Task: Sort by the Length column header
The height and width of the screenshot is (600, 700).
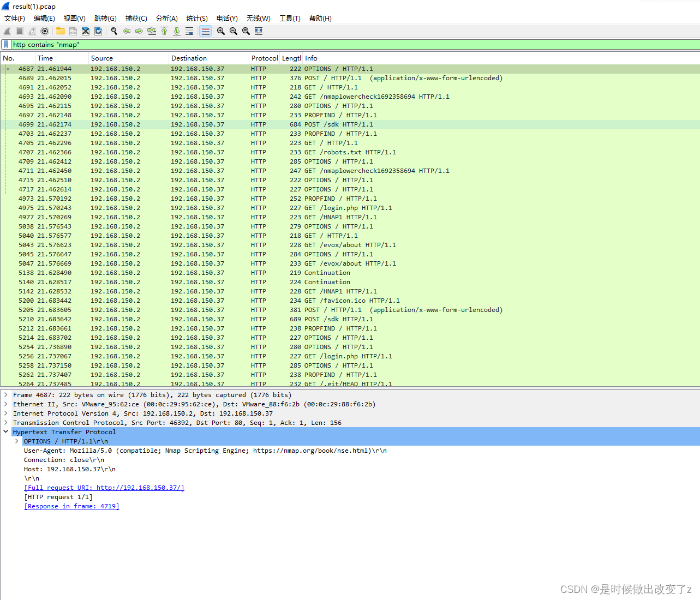Action: [291, 58]
